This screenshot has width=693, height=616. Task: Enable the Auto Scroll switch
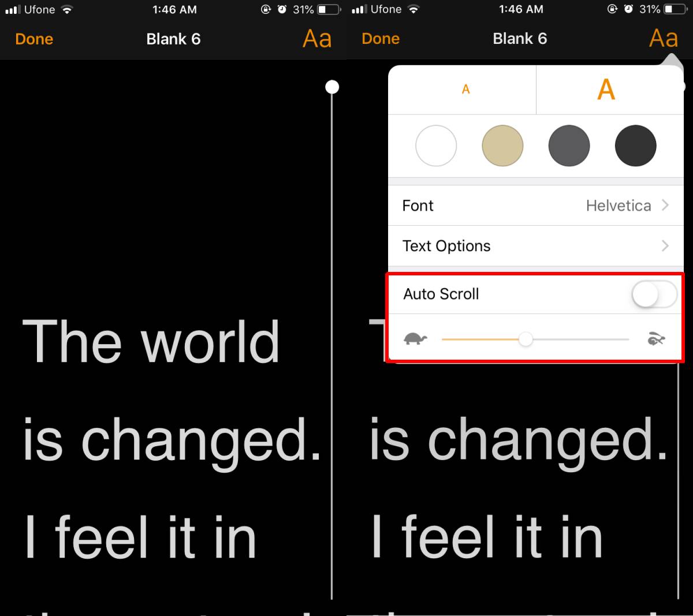[654, 295]
